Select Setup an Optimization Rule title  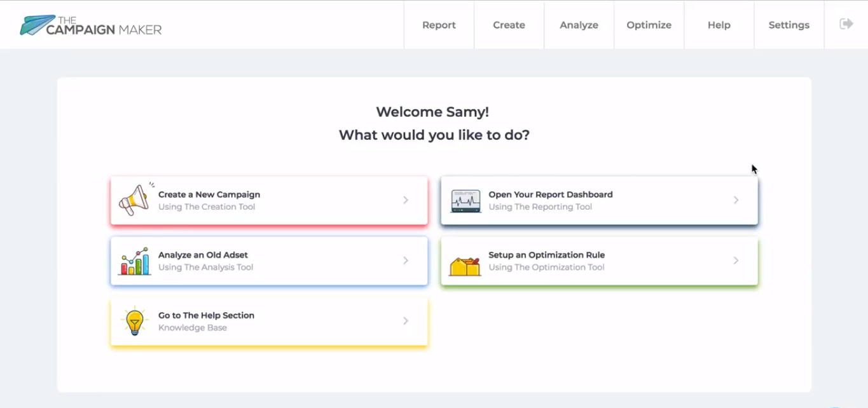[x=546, y=255]
